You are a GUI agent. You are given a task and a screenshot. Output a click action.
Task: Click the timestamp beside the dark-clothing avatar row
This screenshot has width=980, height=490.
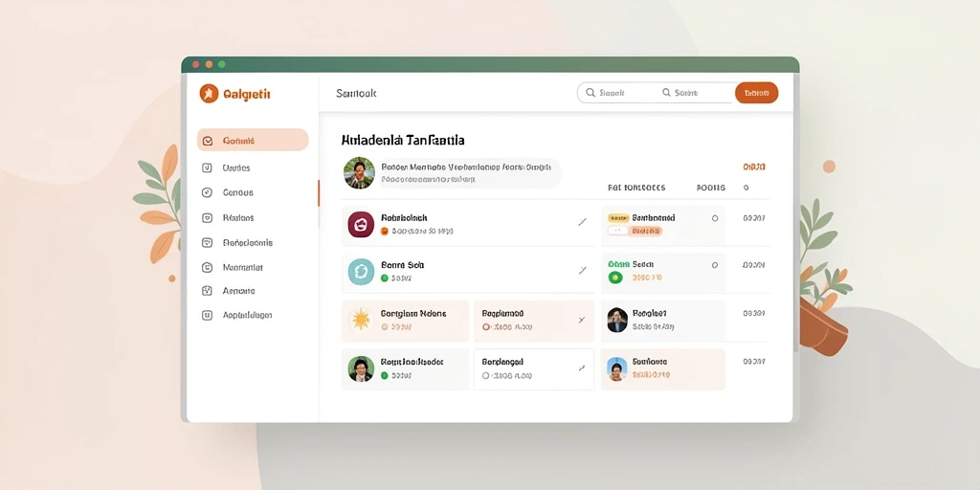(x=754, y=313)
